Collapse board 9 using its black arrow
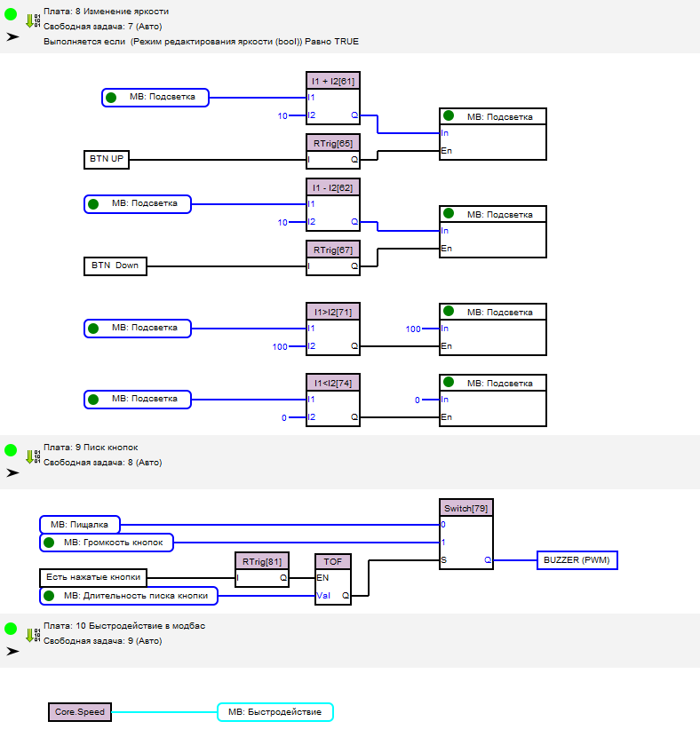The image size is (700, 745). pos(12,472)
